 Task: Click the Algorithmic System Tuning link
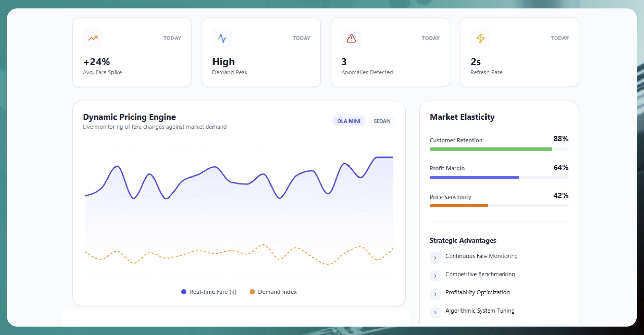coord(480,311)
